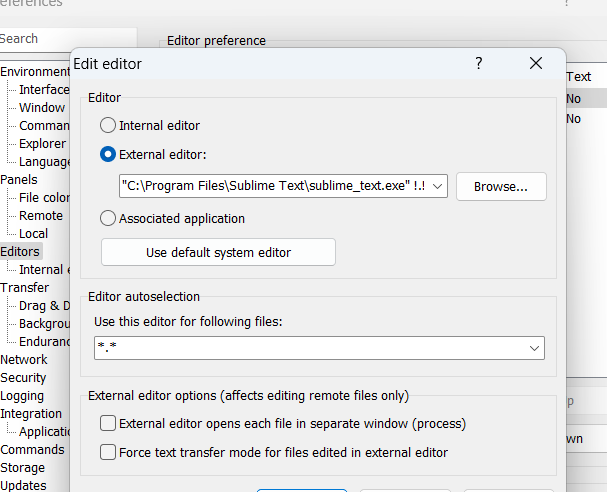Open the Panels preferences tree item
Viewport: 607px width, 492px height.
pyautogui.click(x=19, y=179)
